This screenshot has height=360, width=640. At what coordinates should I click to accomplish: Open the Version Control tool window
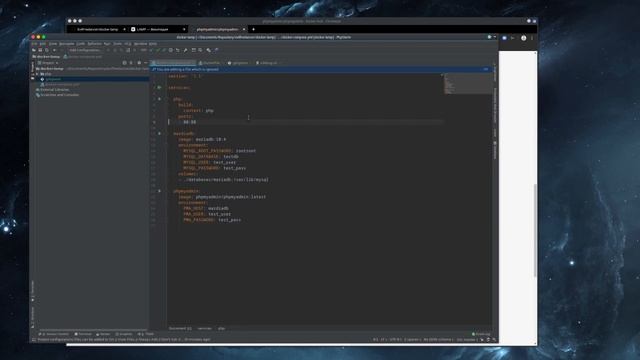coord(54,334)
